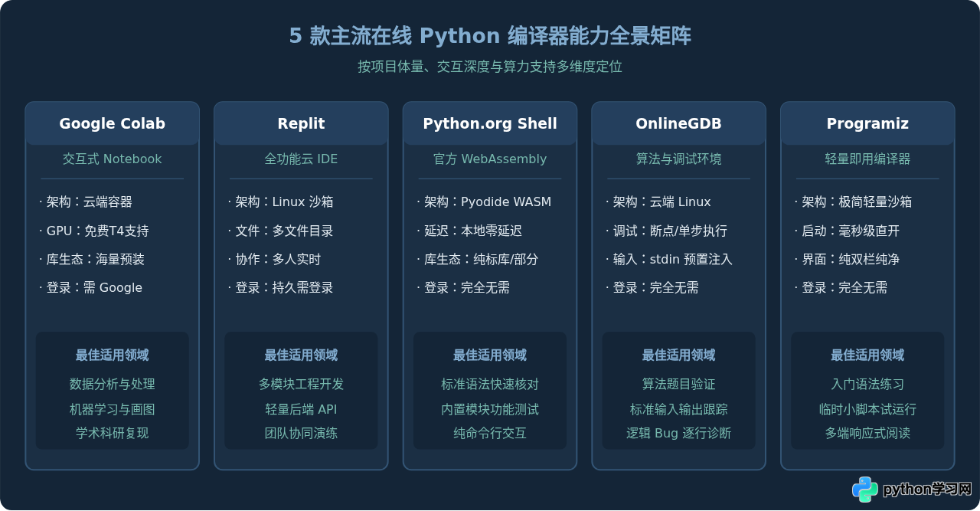This screenshot has width=980, height=511.
Task: Click 轻量后端 API under Replit
Action: tap(301, 409)
